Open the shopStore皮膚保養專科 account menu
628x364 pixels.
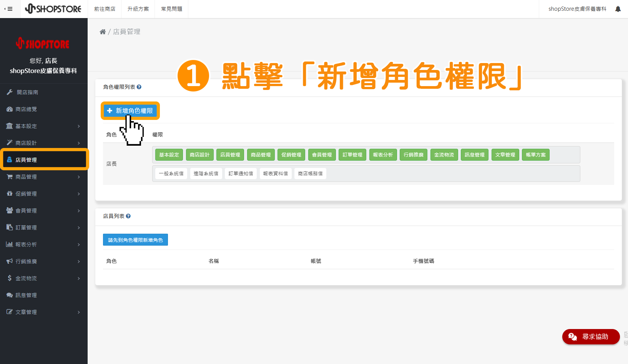(x=577, y=9)
